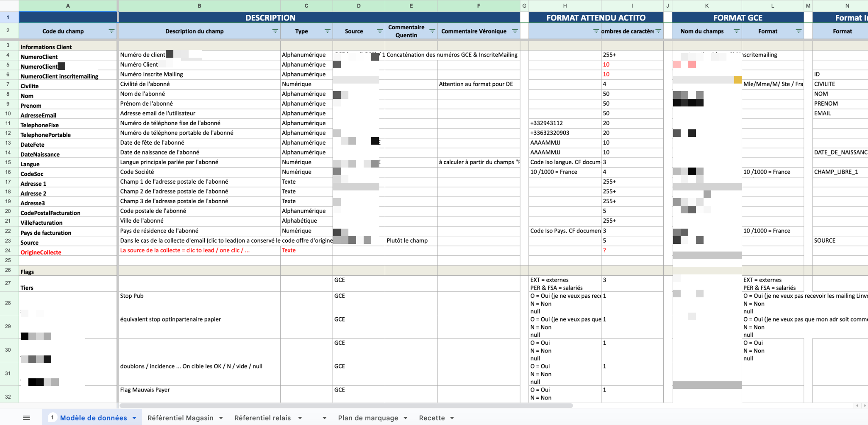Open filter for Description du champ column
The width and height of the screenshot is (868, 425).
click(x=275, y=31)
